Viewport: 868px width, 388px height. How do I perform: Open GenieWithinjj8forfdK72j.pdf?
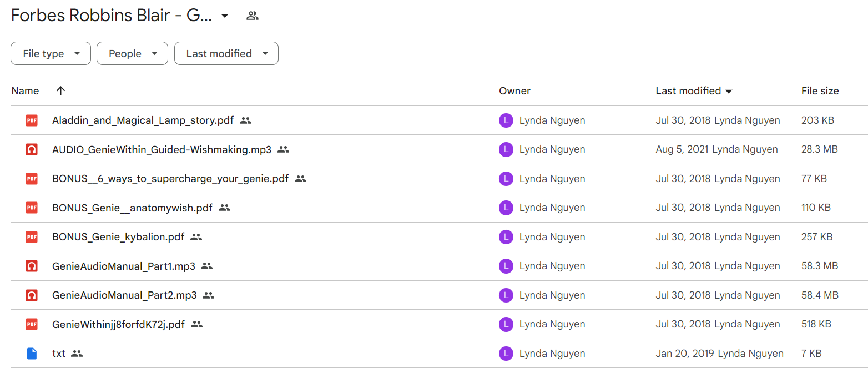click(118, 324)
